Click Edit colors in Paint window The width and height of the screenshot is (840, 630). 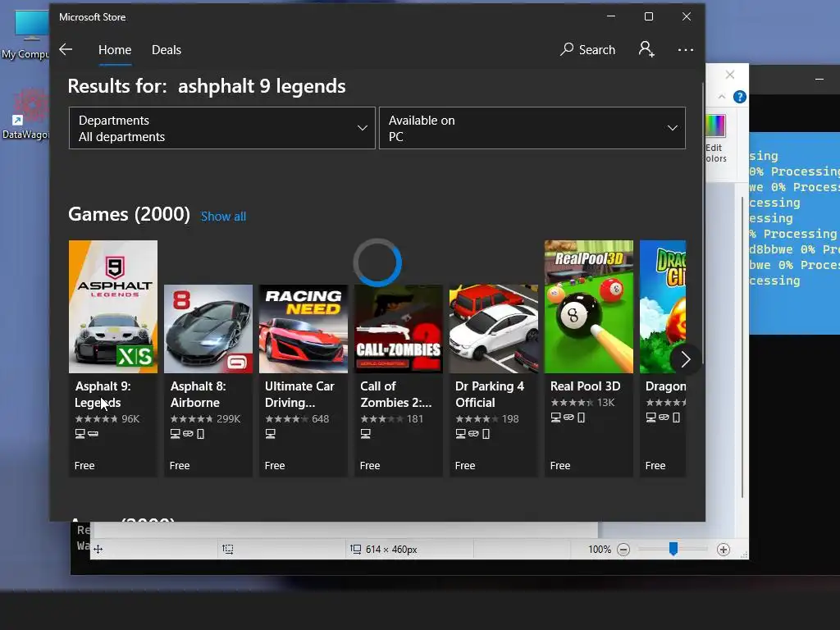pos(715,139)
